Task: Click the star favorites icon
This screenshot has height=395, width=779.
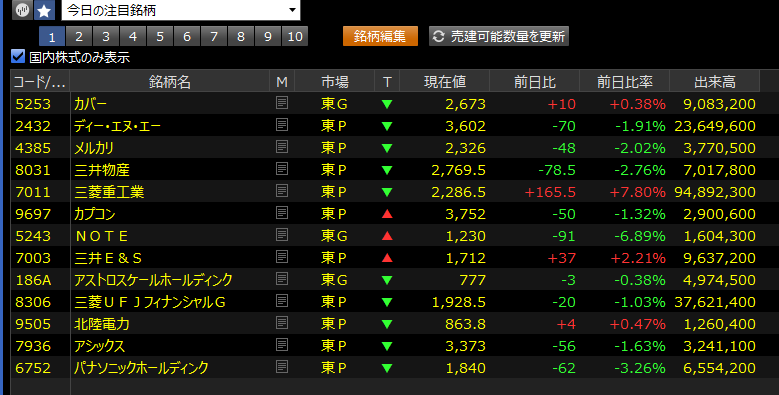Action: pos(44,10)
